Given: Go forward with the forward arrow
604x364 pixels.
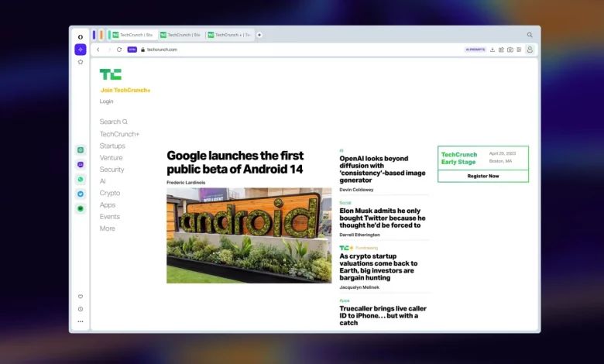Looking at the screenshot, I should coord(109,50).
